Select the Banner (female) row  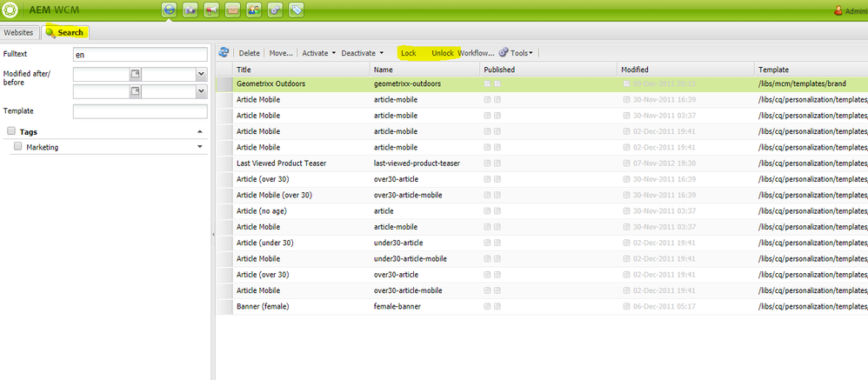point(542,306)
